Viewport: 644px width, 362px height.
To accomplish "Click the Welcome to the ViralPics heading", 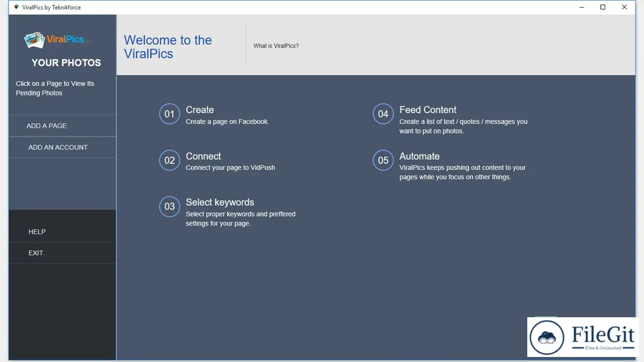I will click(168, 47).
